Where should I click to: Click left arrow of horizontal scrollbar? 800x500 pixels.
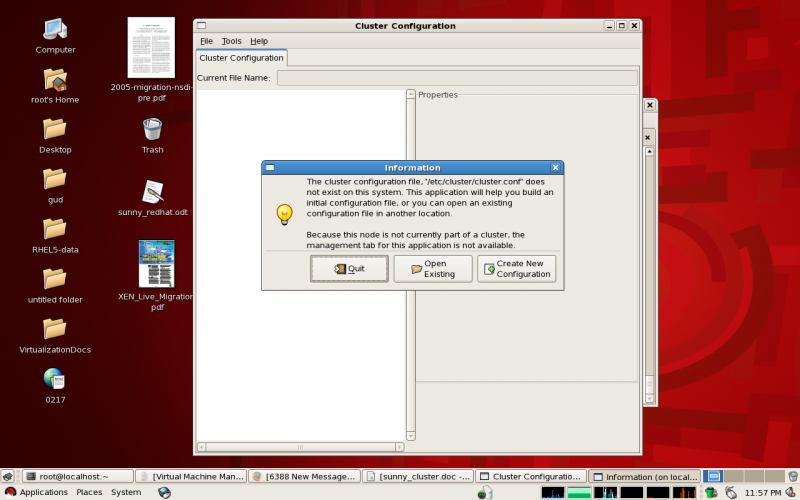pyautogui.click(x=202, y=447)
